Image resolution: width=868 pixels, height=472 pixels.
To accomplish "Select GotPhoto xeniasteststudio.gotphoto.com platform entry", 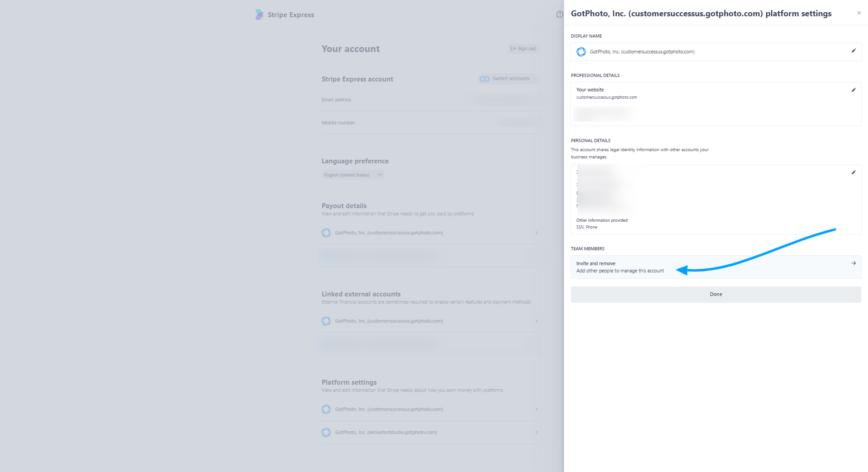I will click(430, 433).
